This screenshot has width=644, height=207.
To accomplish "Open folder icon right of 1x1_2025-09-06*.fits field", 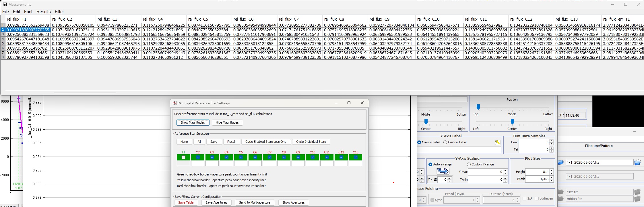I will pos(637,163).
